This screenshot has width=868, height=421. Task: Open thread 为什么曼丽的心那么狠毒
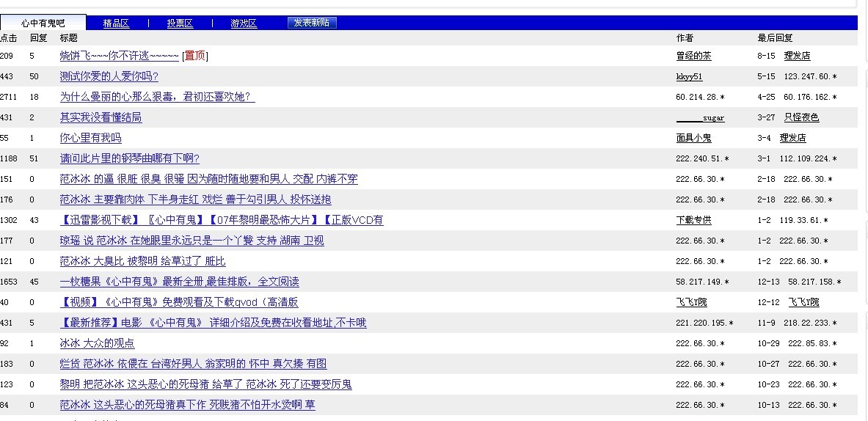tap(157, 97)
